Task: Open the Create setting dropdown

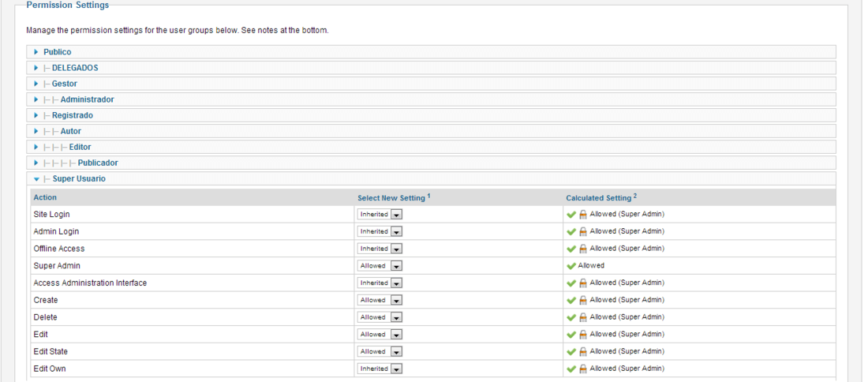Action: click(x=380, y=300)
